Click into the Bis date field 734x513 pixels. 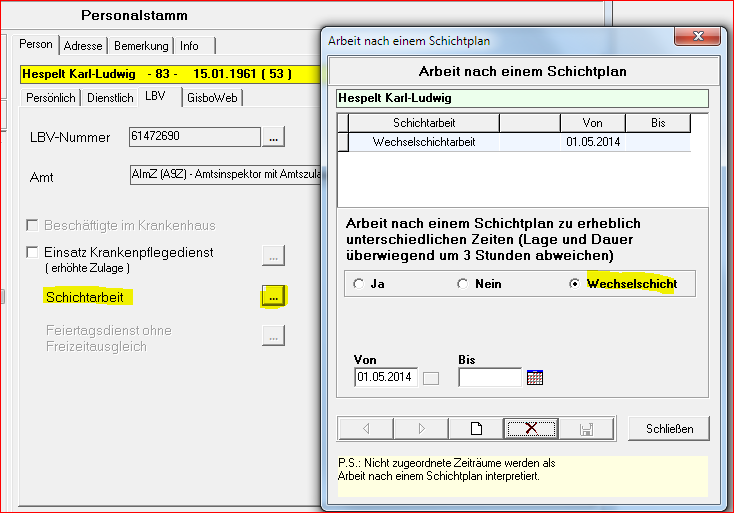pos(489,378)
